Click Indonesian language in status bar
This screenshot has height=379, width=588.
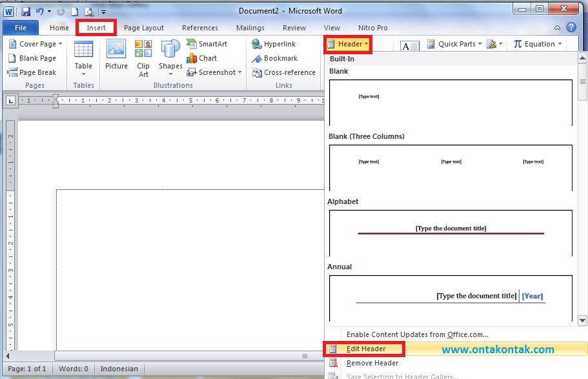point(119,369)
